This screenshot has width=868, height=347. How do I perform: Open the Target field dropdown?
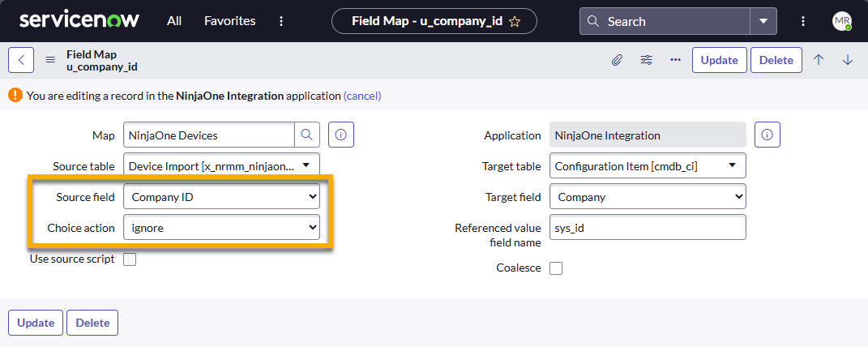tap(648, 196)
